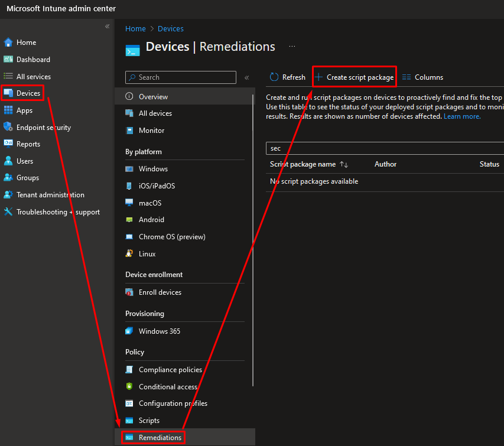The height and width of the screenshot is (446, 504).
Task: Open the ellipsis menu beside Remediations title
Action: 292,46
